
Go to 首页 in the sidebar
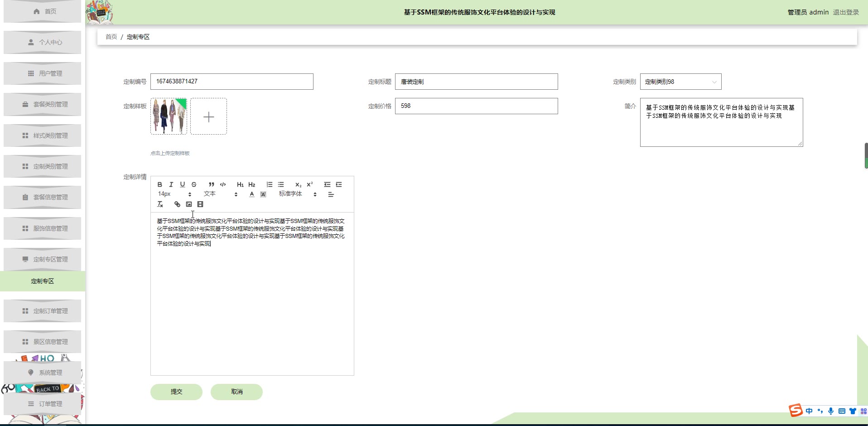[42, 11]
